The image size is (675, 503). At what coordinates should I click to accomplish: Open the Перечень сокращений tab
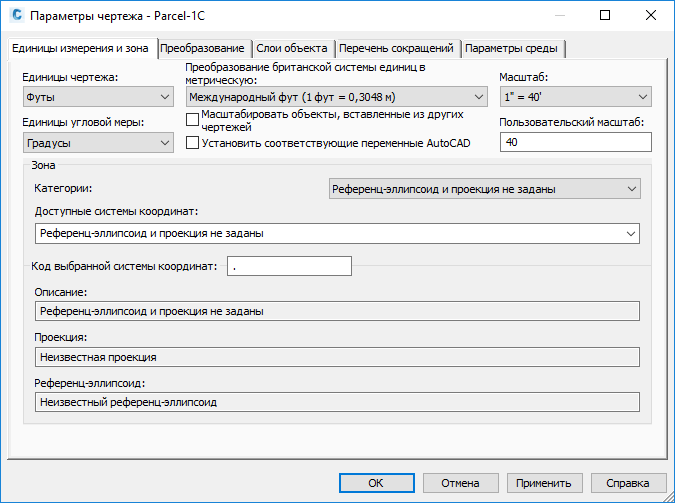click(x=396, y=48)
